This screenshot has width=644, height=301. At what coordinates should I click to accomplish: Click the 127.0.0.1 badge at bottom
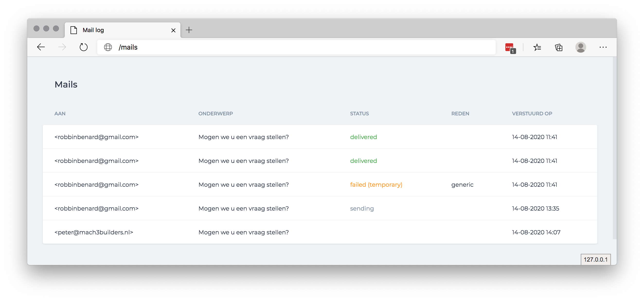click(x=596, y=259)
